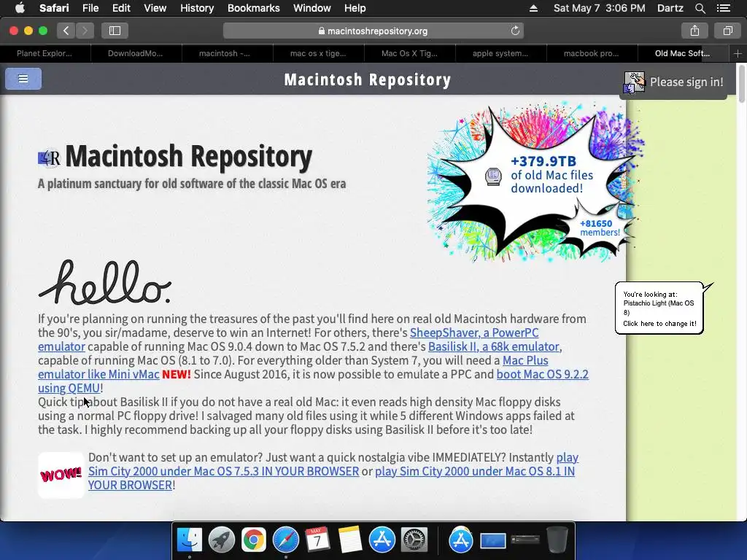Viewport: 747px width, 560px height.
Task: Open first App Store icon in Dock
Action: click(382, 540)
